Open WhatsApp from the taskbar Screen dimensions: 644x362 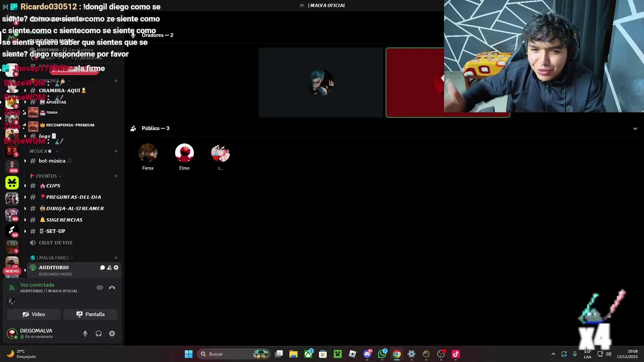point(382,354)
